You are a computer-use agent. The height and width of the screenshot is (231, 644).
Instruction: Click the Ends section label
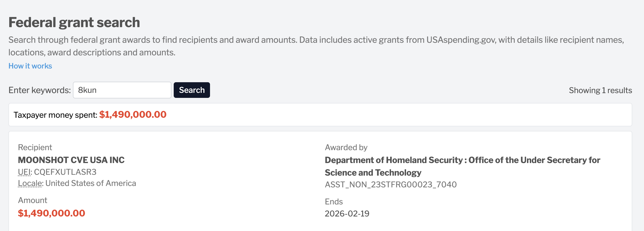point(334,202)
